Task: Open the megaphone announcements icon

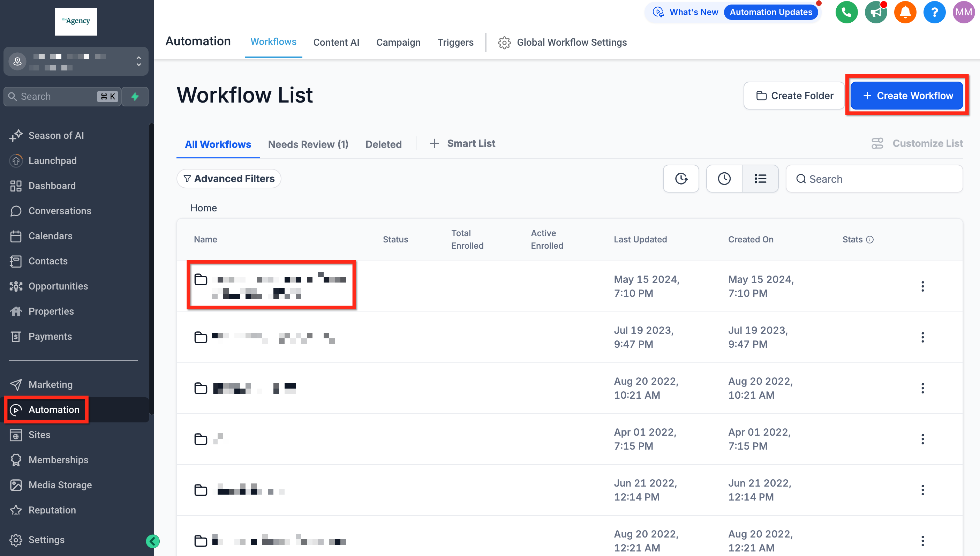Action: coord(875,12)
